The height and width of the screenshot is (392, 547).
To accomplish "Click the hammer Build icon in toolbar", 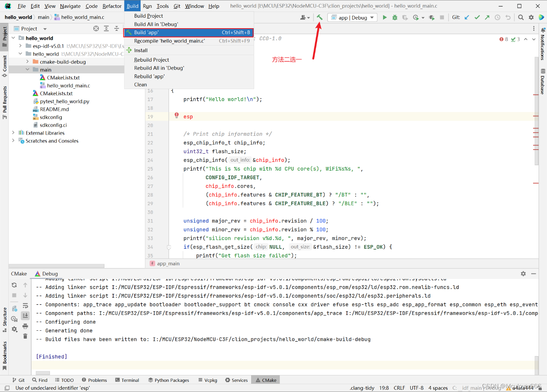I will (320, 17).
